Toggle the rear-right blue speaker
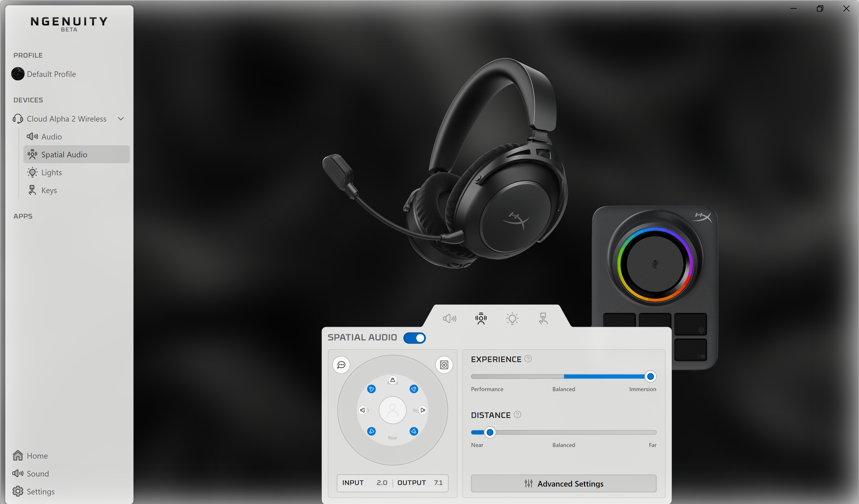The width and height of the screenshot is (859, 504). tap(414, 431)
